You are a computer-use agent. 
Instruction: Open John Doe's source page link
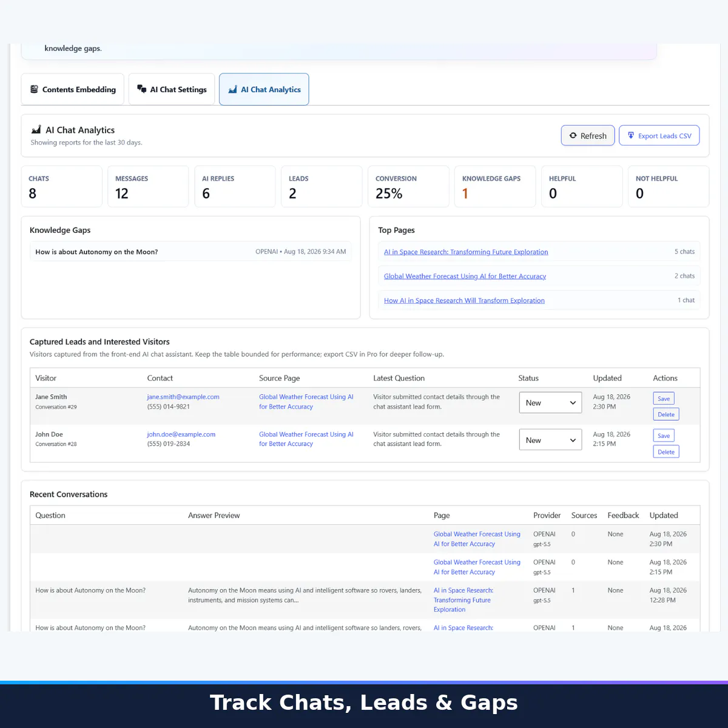coord(306,439)
